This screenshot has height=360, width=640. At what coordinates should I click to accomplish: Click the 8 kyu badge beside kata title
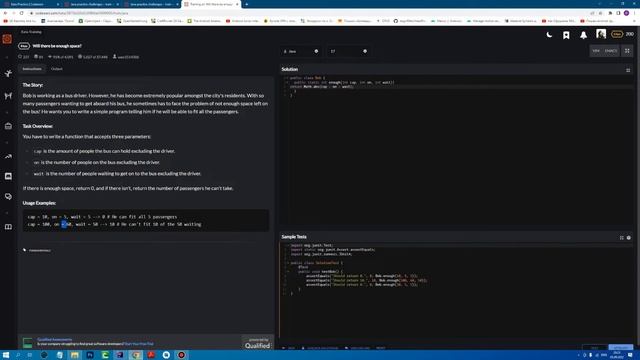tap(24, 46)
